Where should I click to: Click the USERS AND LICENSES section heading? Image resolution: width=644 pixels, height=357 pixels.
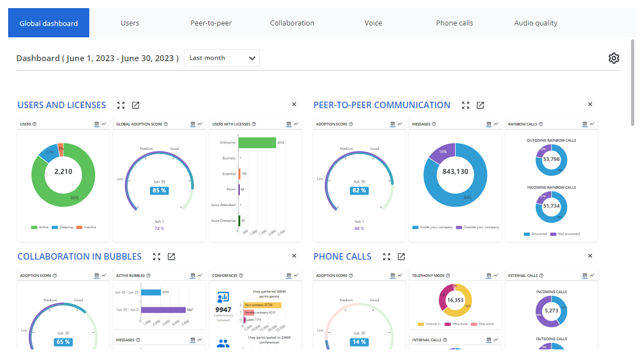coord(62,105)
